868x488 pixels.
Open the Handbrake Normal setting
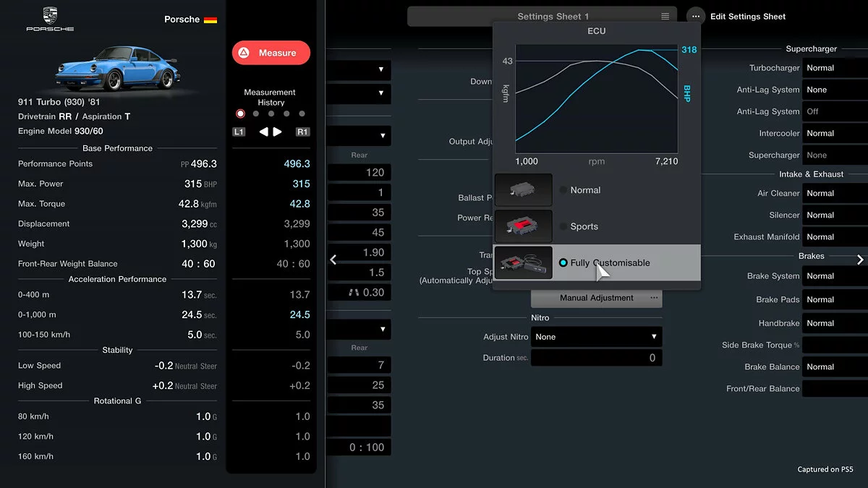[835, 323]
